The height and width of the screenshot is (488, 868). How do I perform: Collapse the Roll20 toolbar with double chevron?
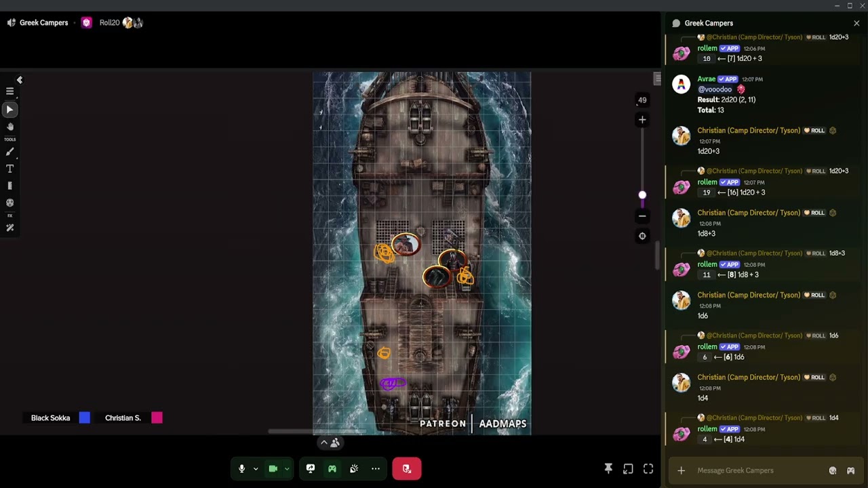pyautogui.click(x=20, y=80)
